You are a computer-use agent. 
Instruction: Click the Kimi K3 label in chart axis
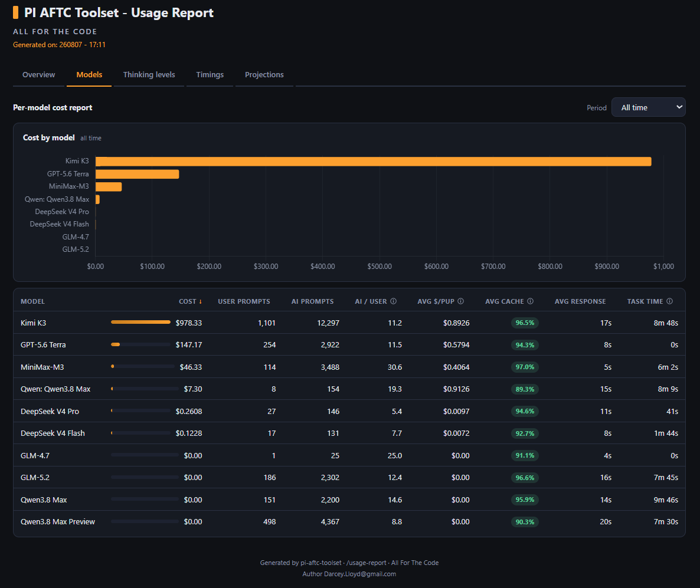(77, 161)
